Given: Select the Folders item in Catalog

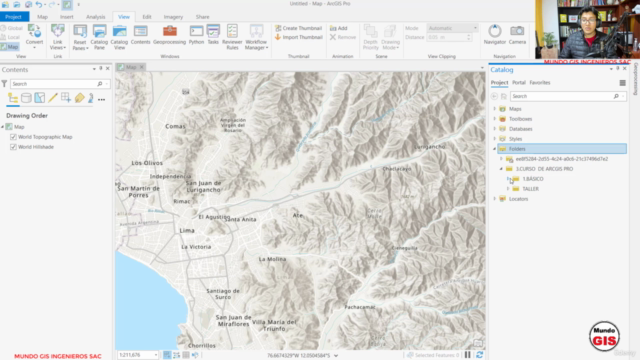Looking at the screenshot, I should [562, 149].
